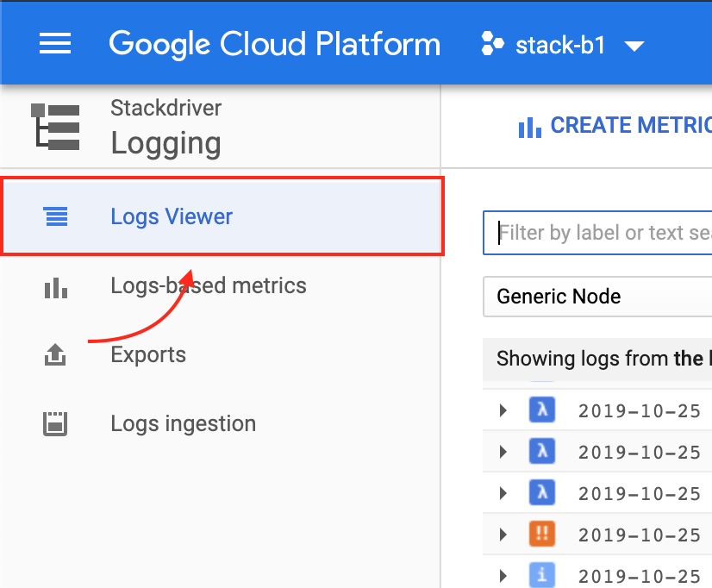The height and width of the screenshot is (588, 712).
Task: Click the Logs ingestion icon
Action: [x=55, y=424]
